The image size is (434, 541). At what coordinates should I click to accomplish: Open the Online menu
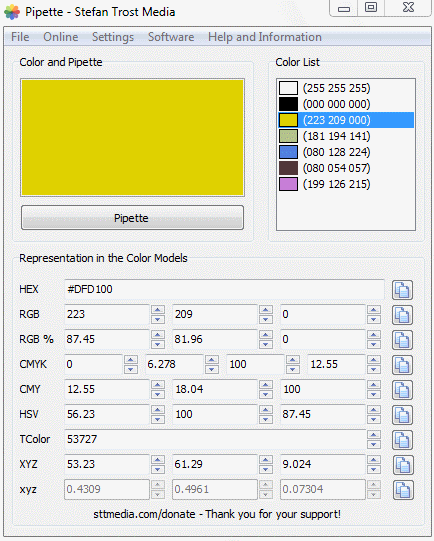pos(61,37)
